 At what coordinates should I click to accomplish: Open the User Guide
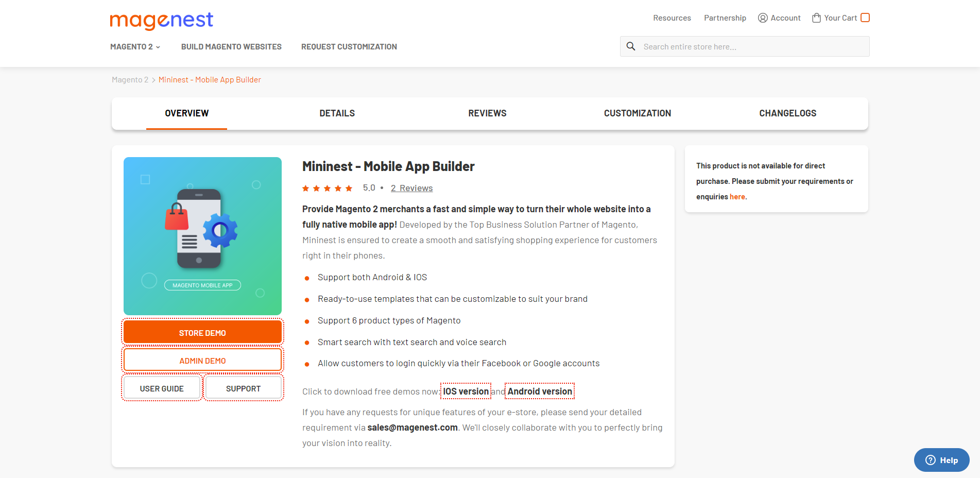(x=162, y=388)
